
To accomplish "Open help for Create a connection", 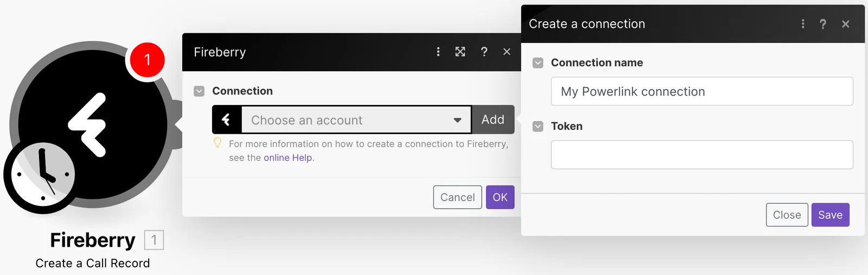I will 823,24.
